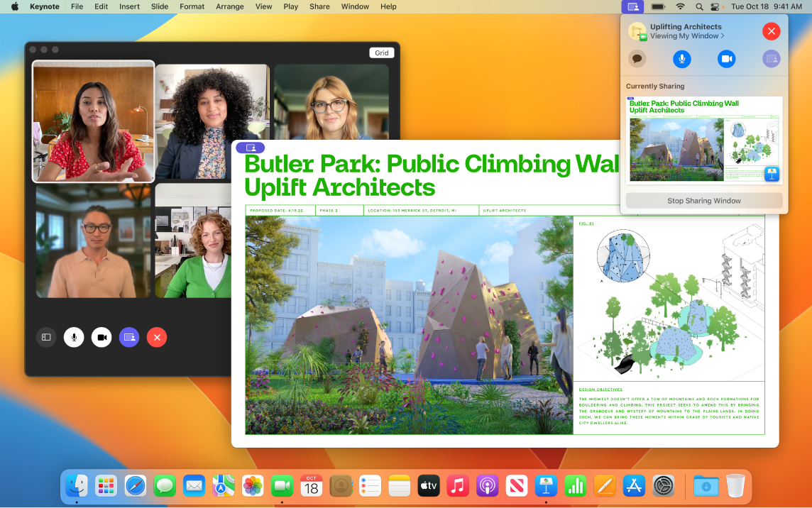Mute the microphone in the FaceTime call
Screen dimensions: 812x508
click(74, 337)
